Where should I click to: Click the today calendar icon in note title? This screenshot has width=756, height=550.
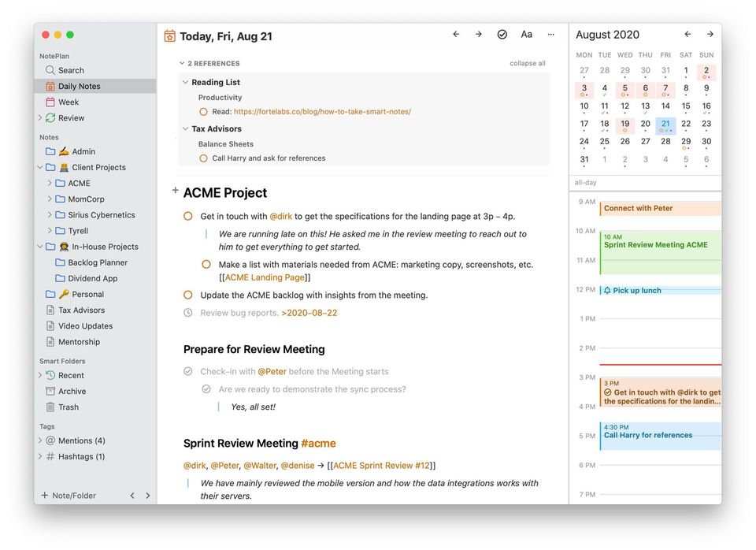tap(170, 36)
